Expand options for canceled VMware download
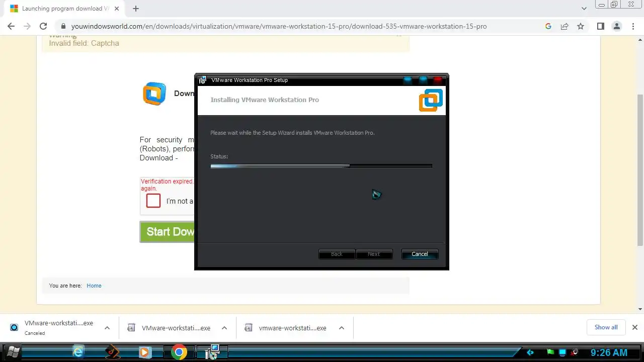This screenshot has height=362, width=644. [x=107, y=328]
